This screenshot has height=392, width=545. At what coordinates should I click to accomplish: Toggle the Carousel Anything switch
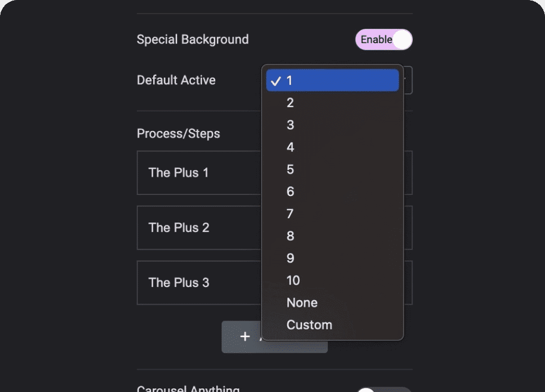(384, 389)
